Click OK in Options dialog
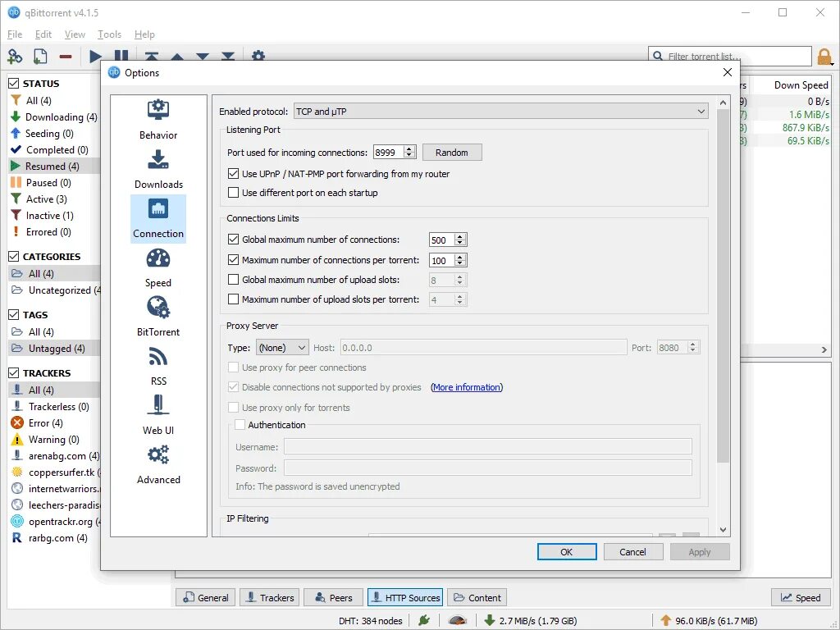Viewport: 840px width, 630px height. tap(567, 552)
